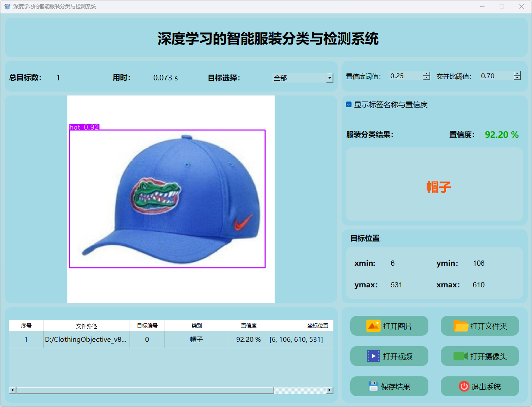This screenshot has width=532, height=407.
Task: Click the ymax value 531
Action: coord(396,285)
